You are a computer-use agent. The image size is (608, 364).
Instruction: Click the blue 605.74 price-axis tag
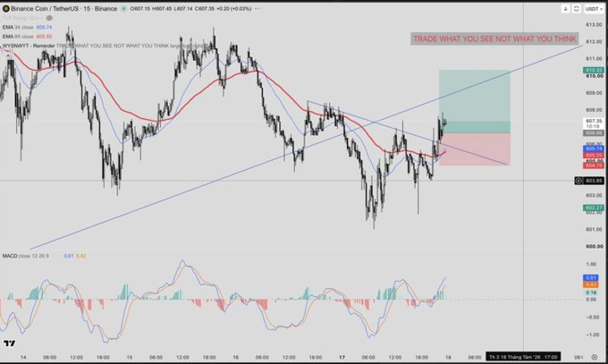[x=594, y=149]
